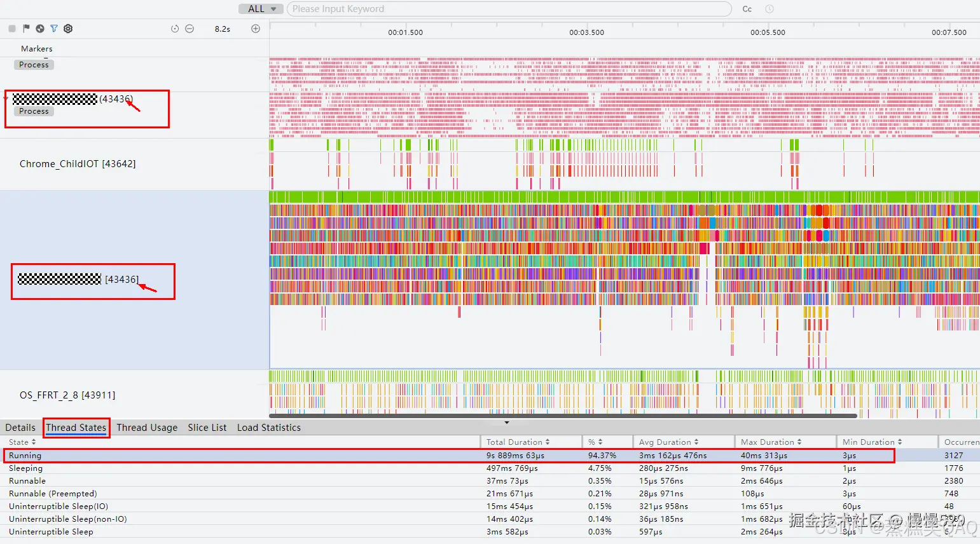Screen dimensions: 980x544
Task: Sort by Avg Duration column
Action: [x=668, y=442]
